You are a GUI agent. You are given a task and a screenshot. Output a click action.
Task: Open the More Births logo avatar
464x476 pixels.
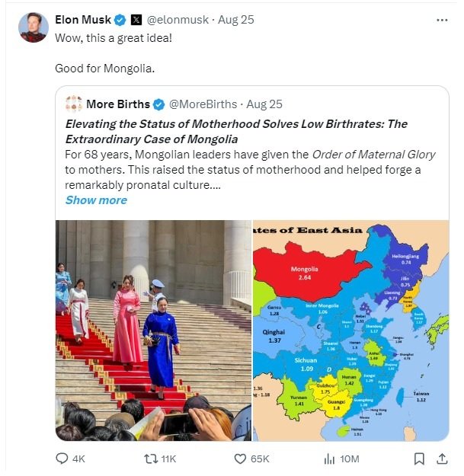pyautogui.click(x=73, y=104)
